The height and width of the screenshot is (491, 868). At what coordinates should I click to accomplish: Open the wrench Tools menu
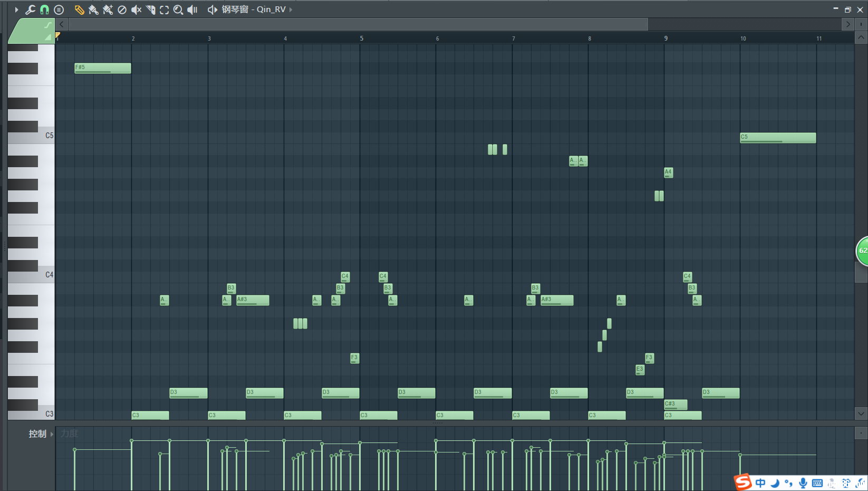pos(30,9)
